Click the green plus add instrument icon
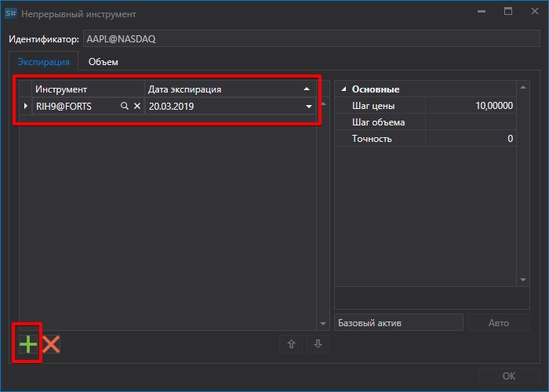 (28, 344)
